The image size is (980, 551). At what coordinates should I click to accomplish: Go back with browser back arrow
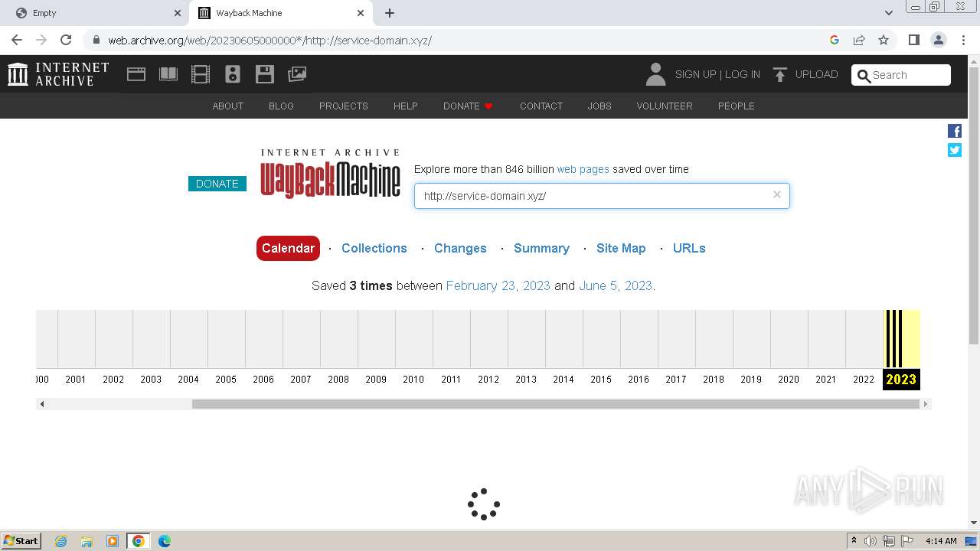coord(17,40)
